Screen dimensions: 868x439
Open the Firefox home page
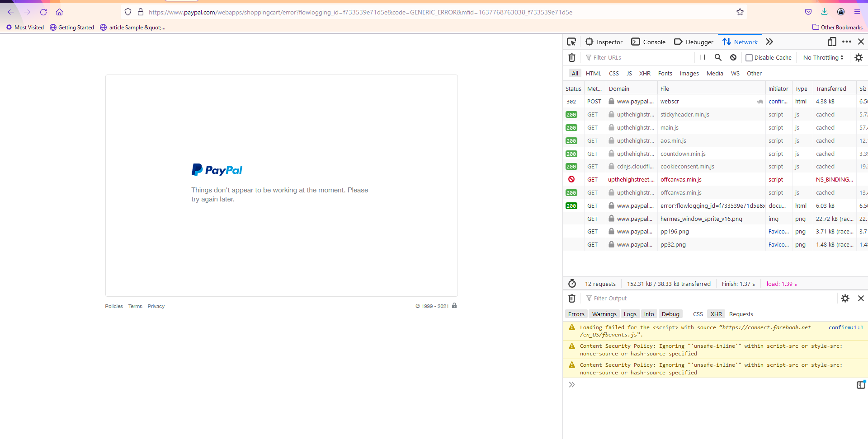tap(59, 12)
